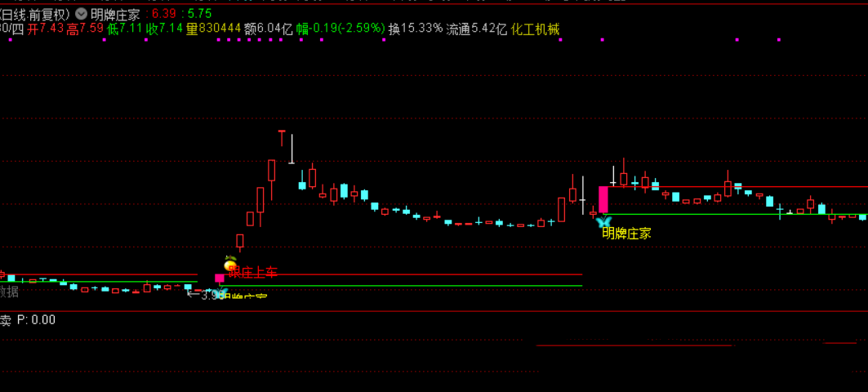Click the 高7.59 high price
The image size is (868, 392).
(x=85, y=29)
